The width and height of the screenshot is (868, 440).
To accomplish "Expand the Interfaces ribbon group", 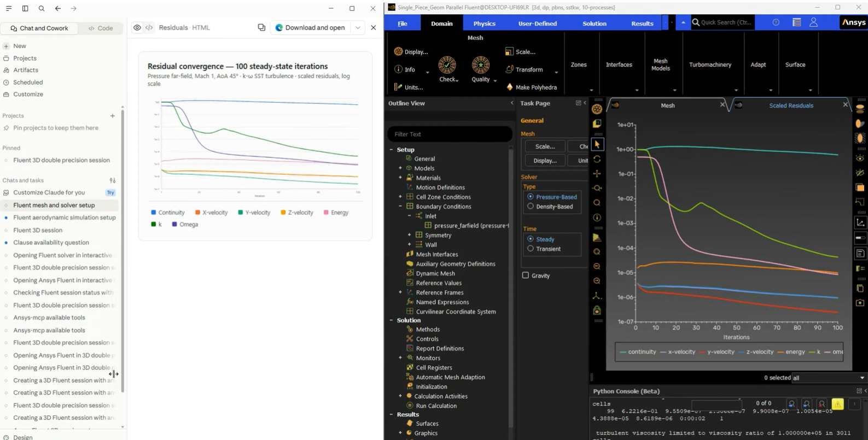I will click(x=637, y=90).
